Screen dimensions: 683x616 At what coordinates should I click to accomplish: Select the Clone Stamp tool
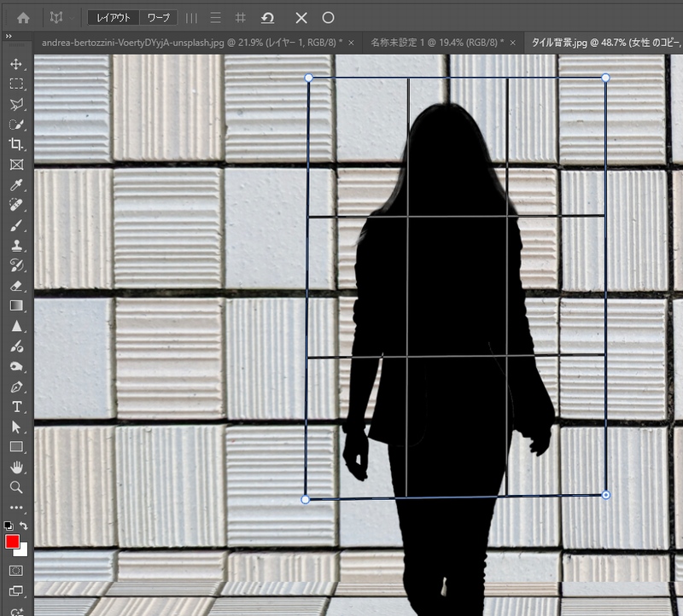pos(16,246)
